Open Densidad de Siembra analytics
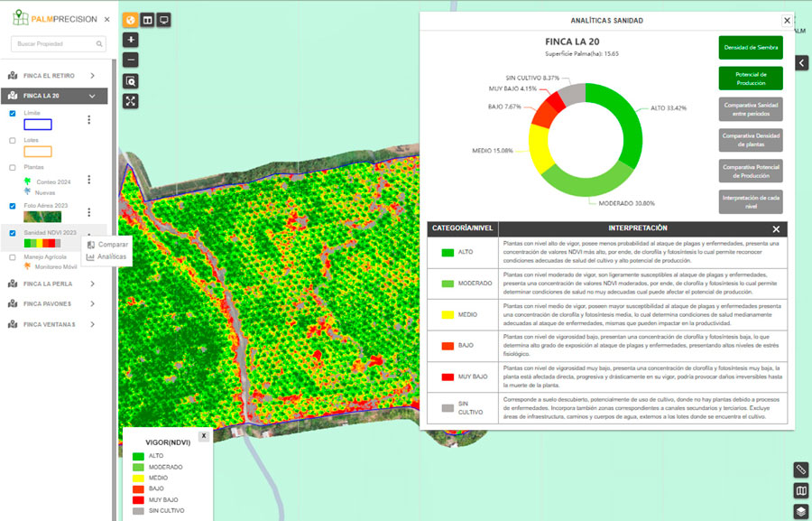The width and height of the screenshot is (812, 521). (751, 47)
